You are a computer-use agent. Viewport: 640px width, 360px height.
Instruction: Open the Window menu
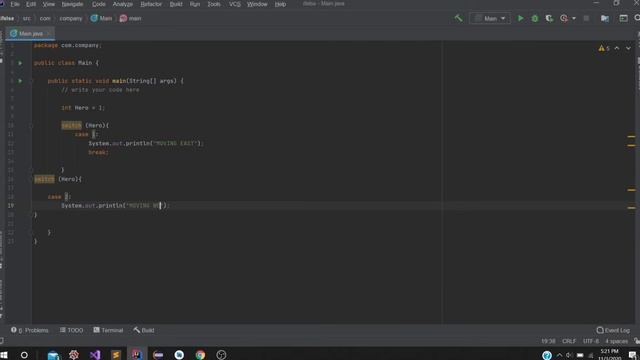(257, 4)
